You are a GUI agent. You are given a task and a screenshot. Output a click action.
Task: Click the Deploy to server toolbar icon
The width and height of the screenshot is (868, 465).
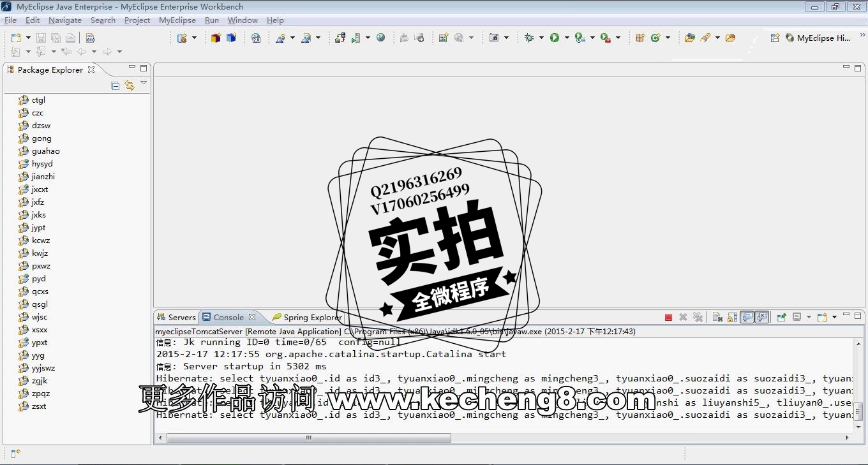coord(340,38)
